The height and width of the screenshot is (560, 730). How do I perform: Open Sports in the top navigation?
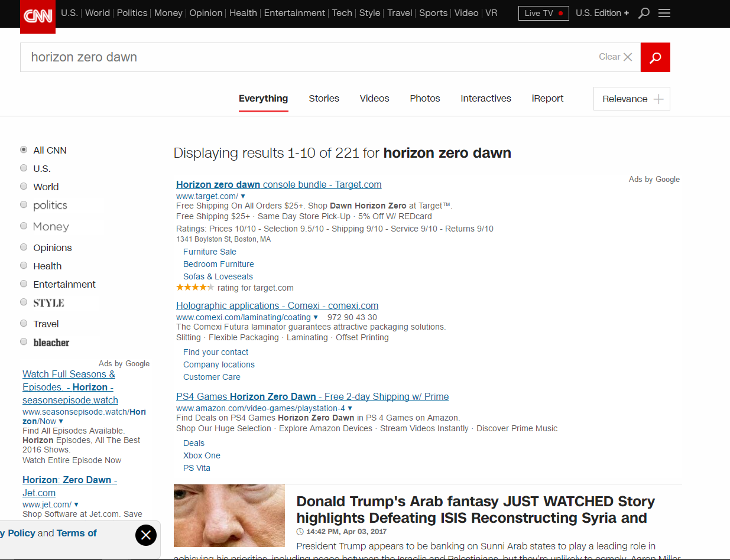tap(433, 13)
